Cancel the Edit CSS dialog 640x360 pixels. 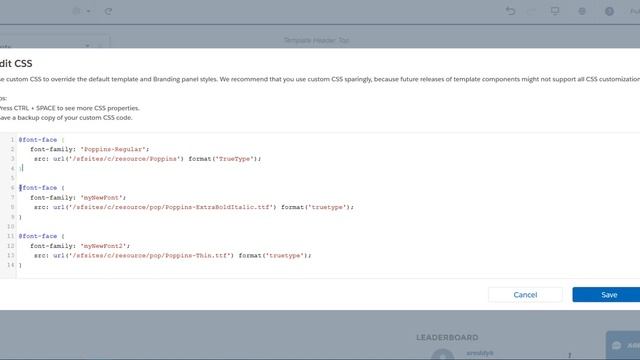coord(525,295)
